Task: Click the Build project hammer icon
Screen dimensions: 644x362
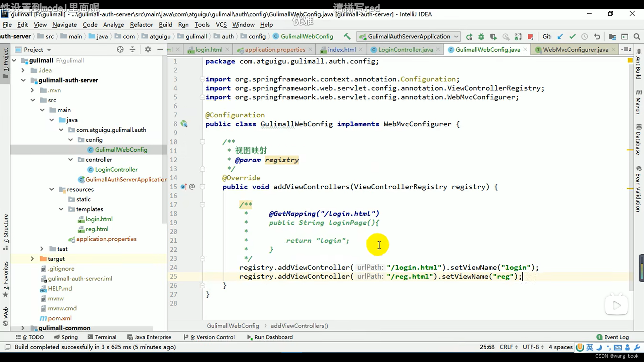Action: (x=347, y=36)
